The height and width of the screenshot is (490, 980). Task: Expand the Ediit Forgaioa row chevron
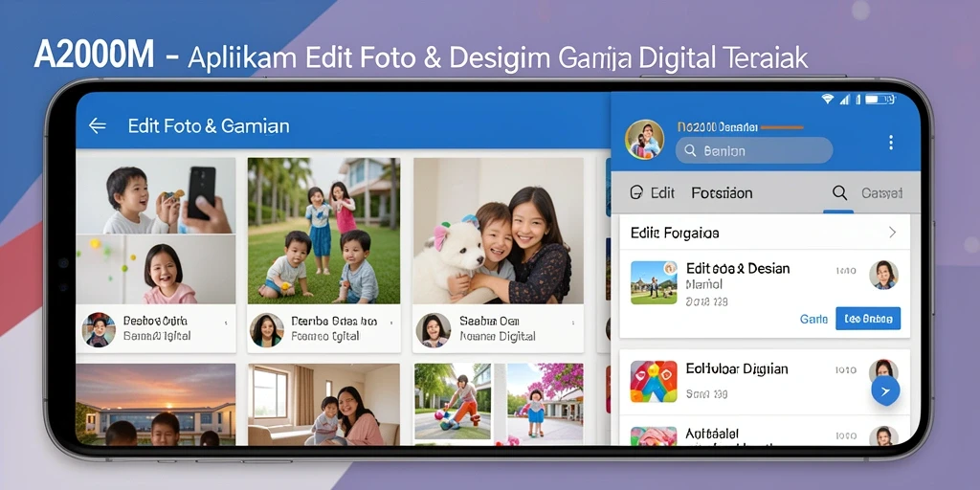(893, 233)
